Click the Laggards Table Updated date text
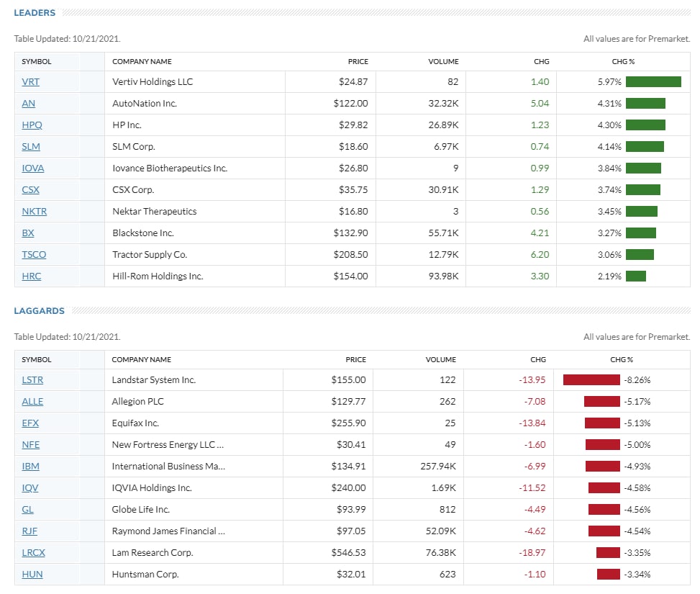Image resolution: width=700 pixels, height=594 pixels. pos(67,337)
